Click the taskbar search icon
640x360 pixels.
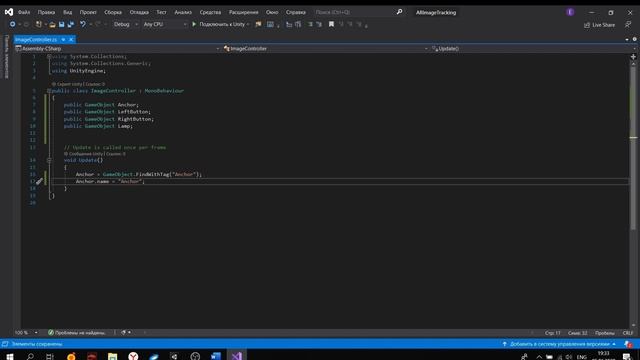click(x=30, y=356)
